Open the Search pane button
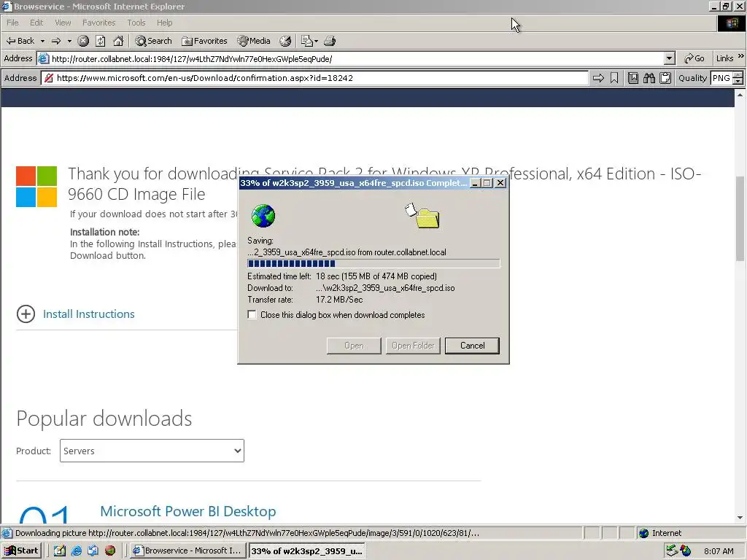The image size is (747, 560). click(153, 41)
